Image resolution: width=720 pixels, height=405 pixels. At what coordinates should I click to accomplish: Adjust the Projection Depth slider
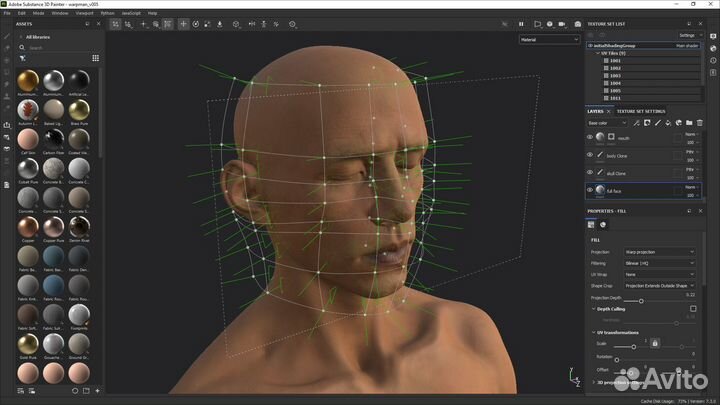(x=641, y=301)
